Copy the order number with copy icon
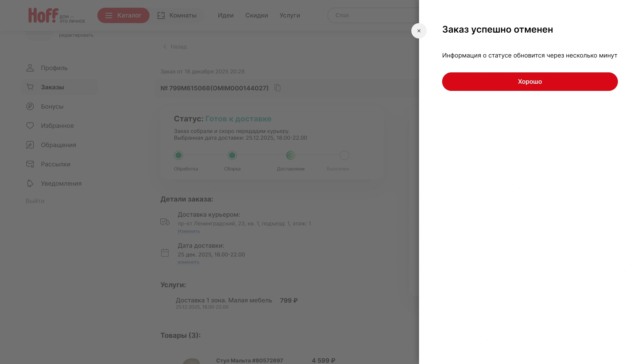This screenshot has height=364, width=641. point(277,88)
